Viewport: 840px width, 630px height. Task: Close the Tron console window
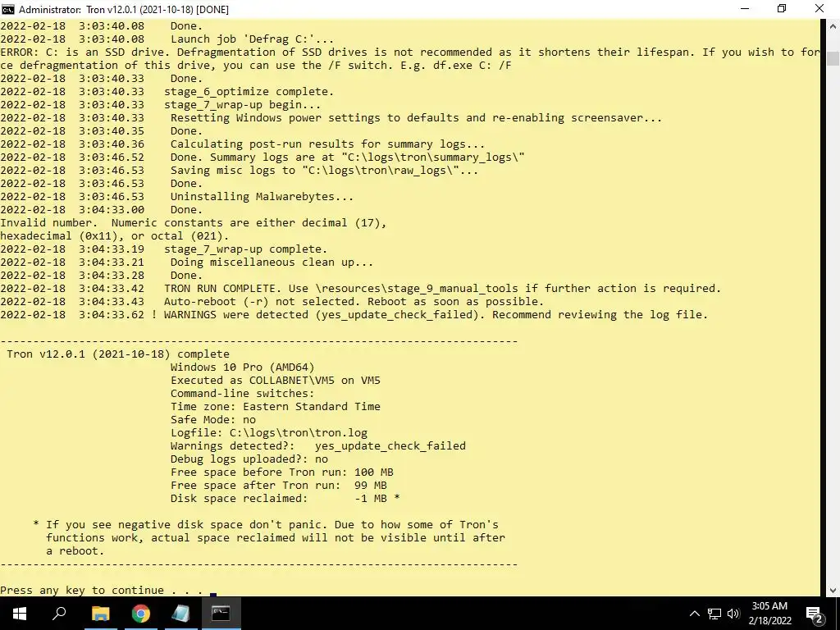[819, 9]
